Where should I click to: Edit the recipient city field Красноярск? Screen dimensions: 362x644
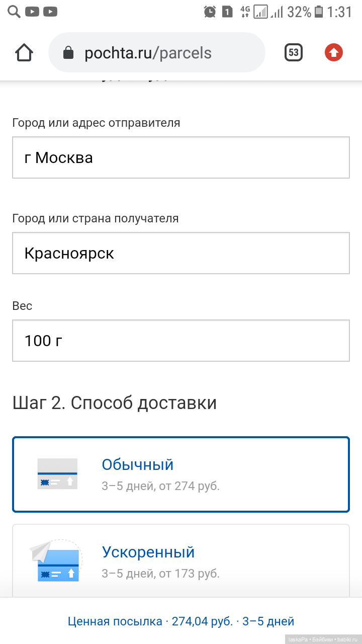click(181, 253)
